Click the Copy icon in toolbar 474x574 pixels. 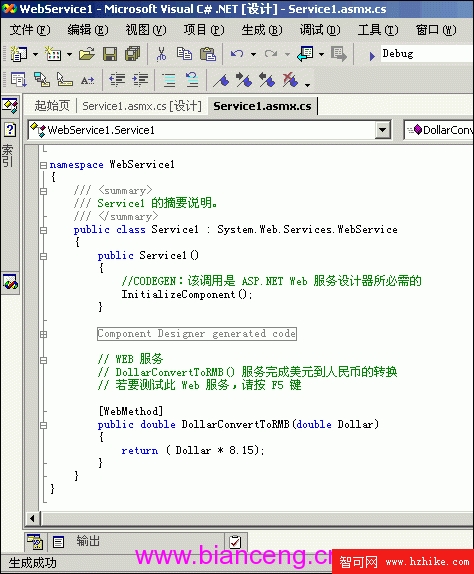pos(184,54)
